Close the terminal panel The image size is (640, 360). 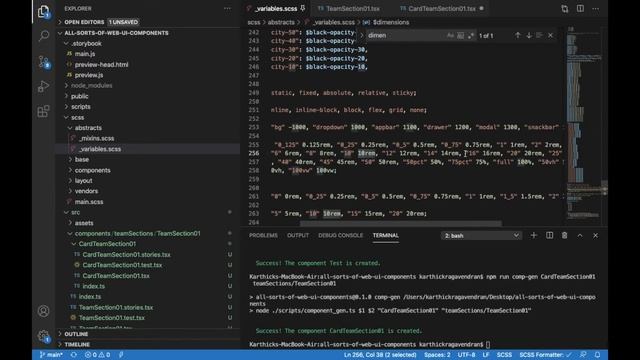pyautogui.click(x=596, y=236)
